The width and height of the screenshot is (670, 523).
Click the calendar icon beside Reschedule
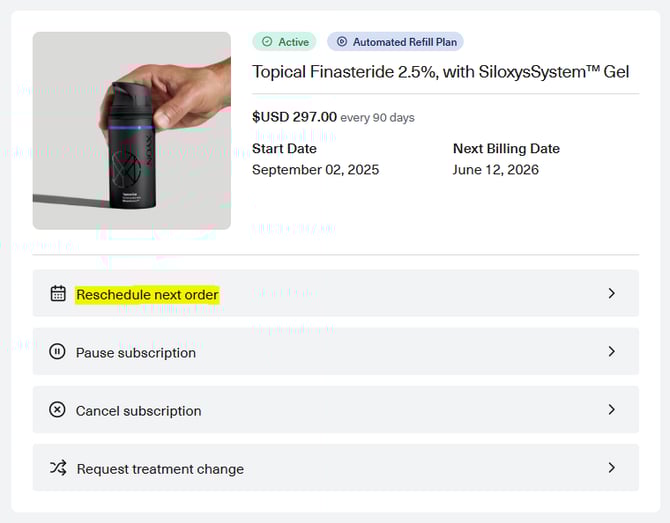[x=58, y=294]
